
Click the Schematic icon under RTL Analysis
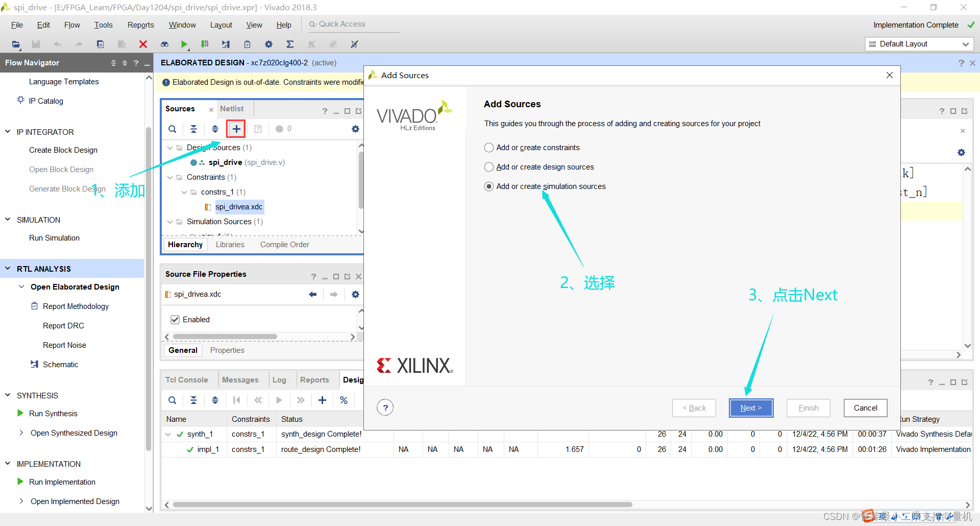(34, 364)
